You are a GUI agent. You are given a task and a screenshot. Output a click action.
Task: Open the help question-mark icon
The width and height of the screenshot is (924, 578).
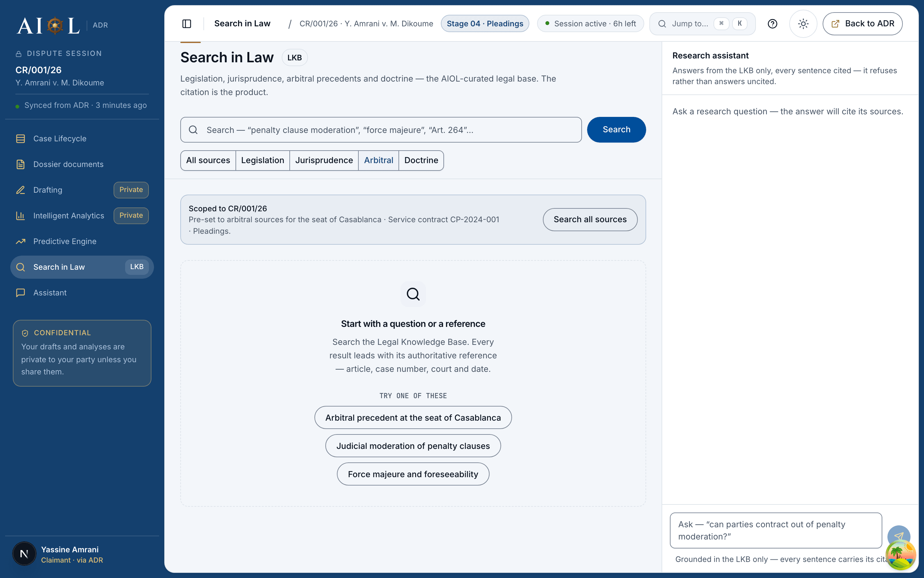(773, 24)
